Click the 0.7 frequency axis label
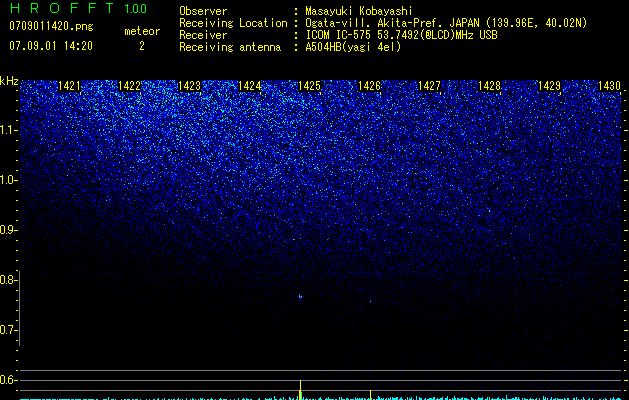 tap(8, 330)
